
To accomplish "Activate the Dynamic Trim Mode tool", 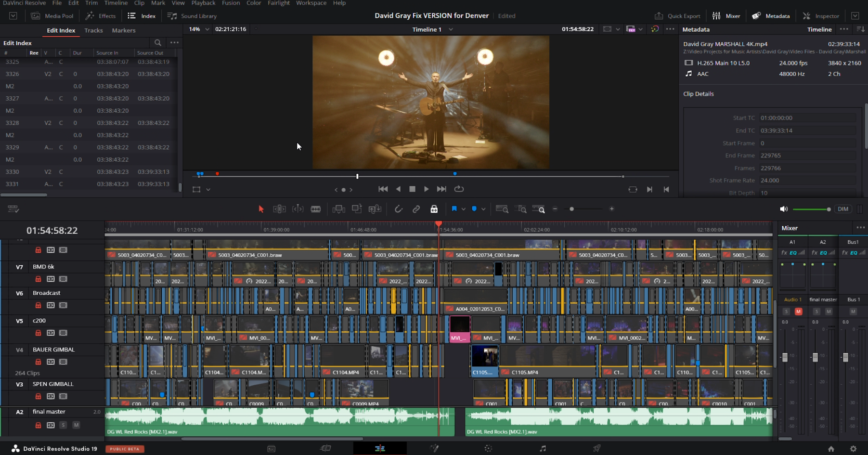I will click(x=298, y=209).
